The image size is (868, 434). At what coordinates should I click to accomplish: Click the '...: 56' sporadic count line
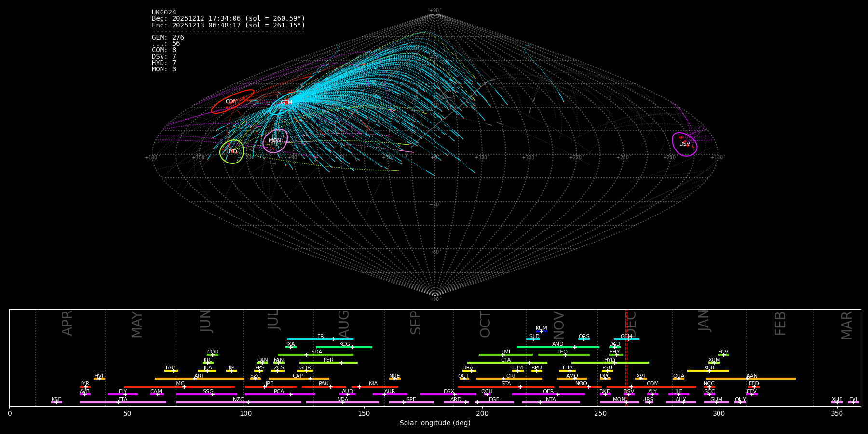tap(166, 44)
